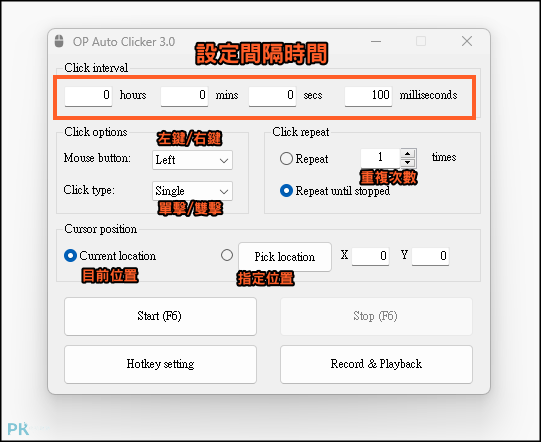Click the OP Auto Clicker mouse icon
The image size is (541, 442).
(x=59, y=41)
